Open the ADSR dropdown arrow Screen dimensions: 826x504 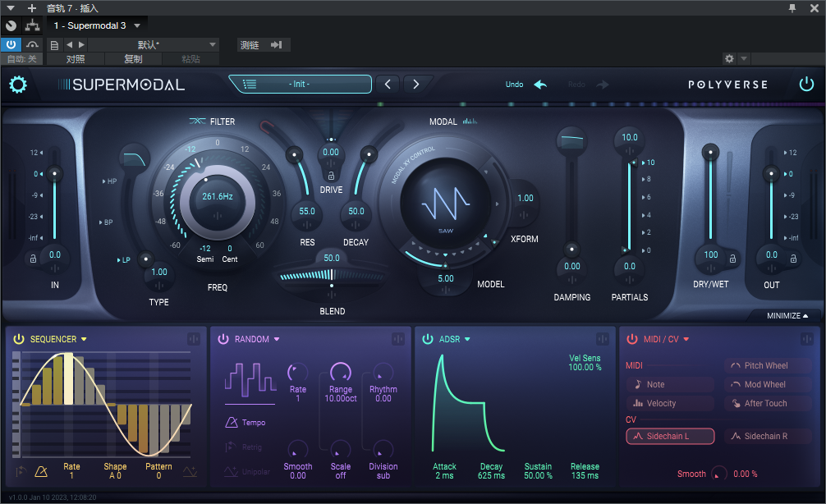click(x=467, y=339)
